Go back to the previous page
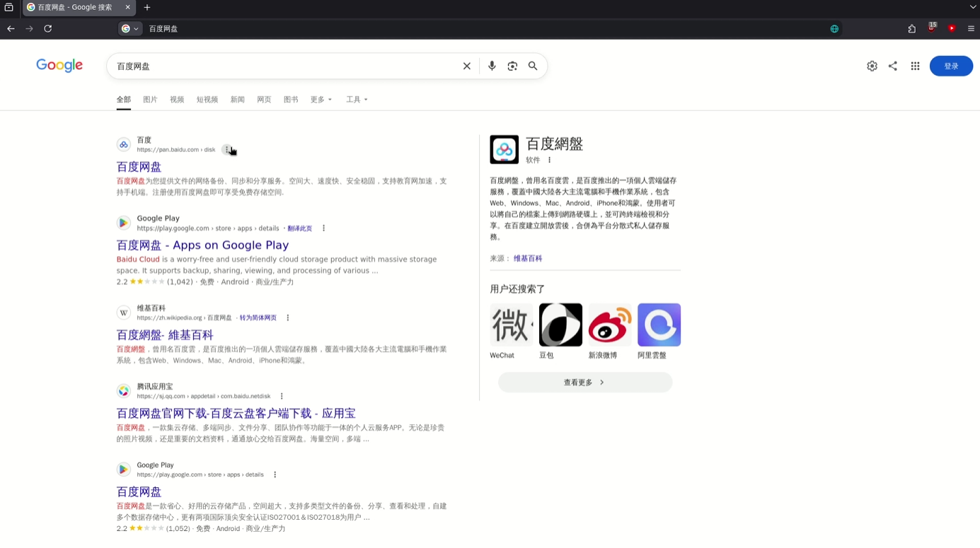The image size is (980, 548). click(x=11, y=28)
